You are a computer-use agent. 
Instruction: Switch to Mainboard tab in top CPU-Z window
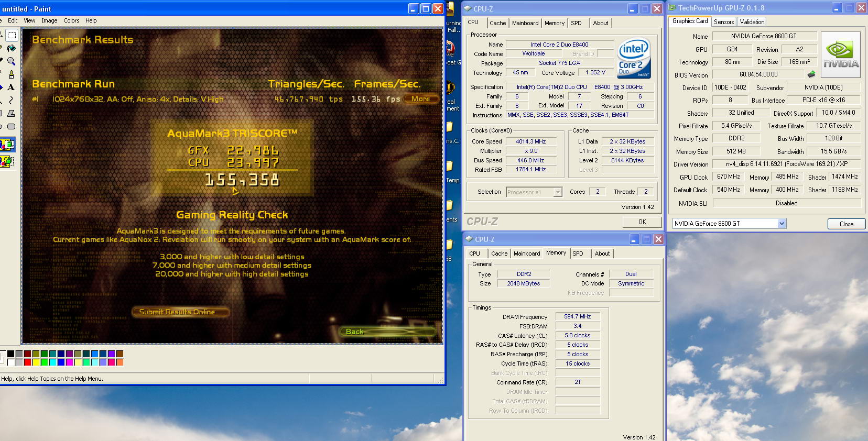pyautogui.click(x=525, y=23)
